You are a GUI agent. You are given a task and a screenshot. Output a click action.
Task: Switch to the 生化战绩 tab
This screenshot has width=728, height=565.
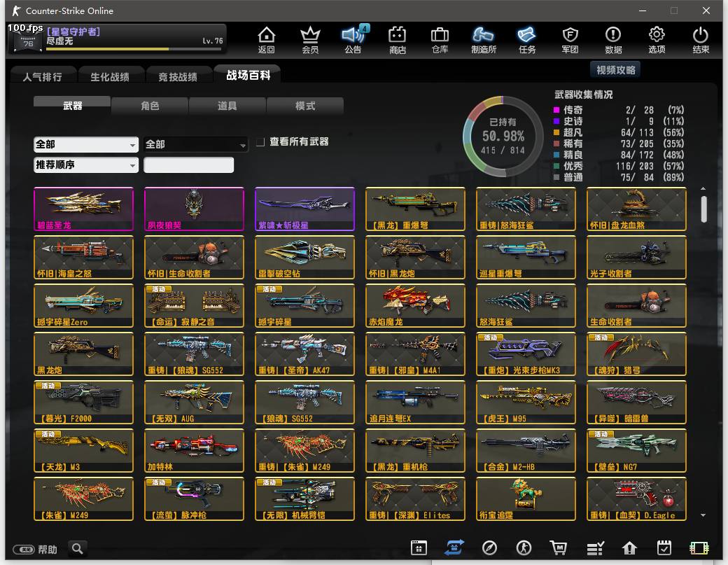(x=110, y=76)
